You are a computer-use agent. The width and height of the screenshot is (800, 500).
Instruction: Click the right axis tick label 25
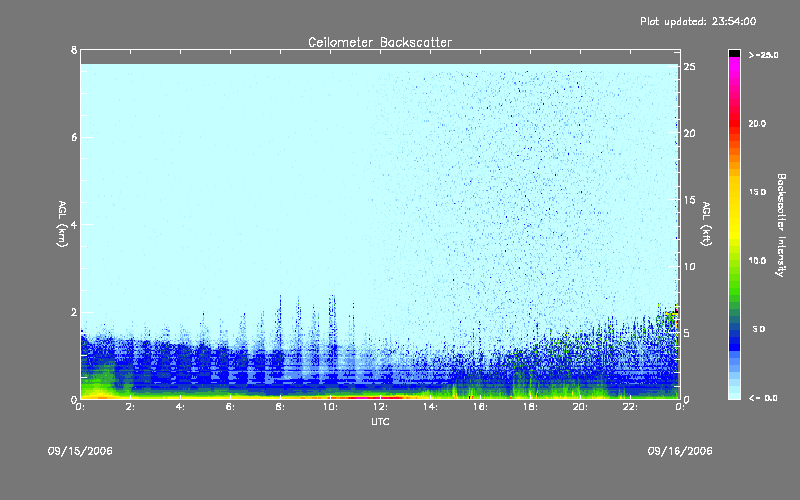pyautogui.click(x=690, y=67)
